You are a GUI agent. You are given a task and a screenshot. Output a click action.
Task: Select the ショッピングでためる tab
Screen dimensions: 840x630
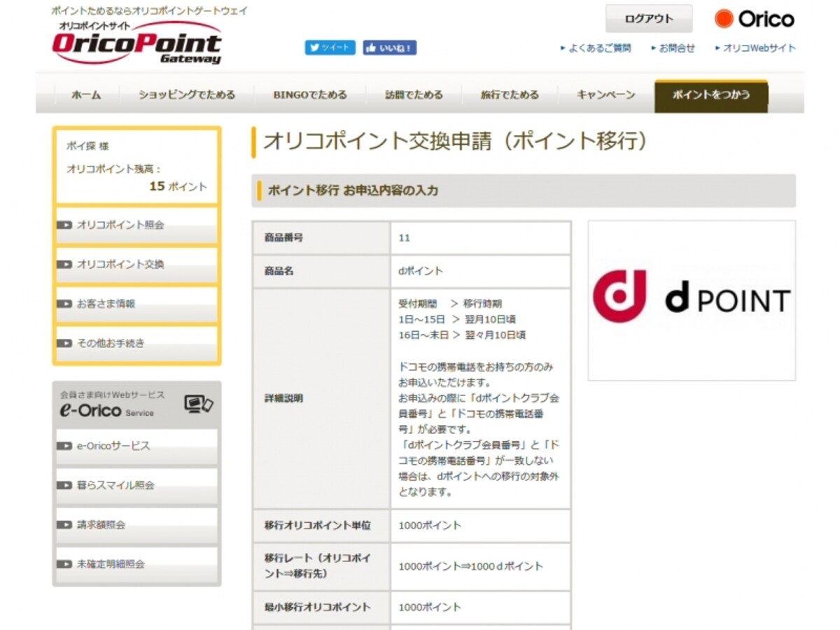(186, 95)
